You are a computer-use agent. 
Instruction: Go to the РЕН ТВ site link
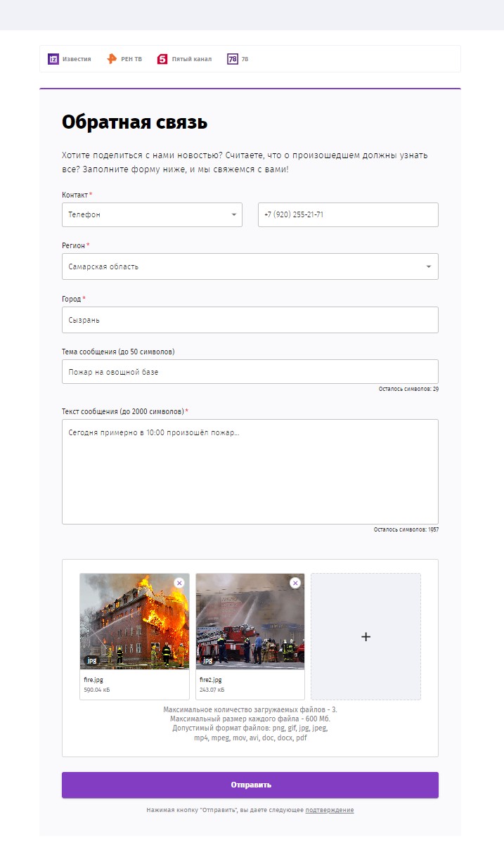coord(131,59)
